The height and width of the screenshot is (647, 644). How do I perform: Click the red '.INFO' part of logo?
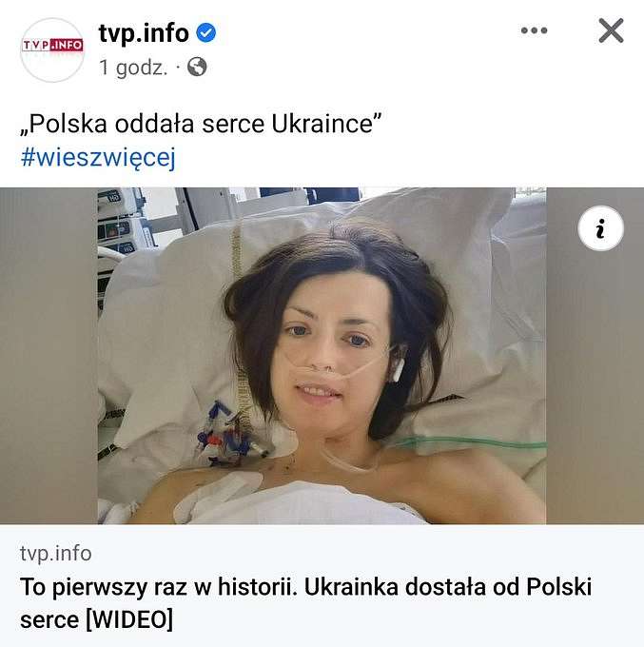[67, 45]
